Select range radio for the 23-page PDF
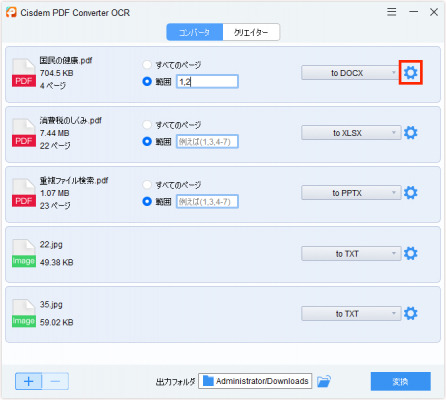446x400 pixels. (x=147, y=201)
